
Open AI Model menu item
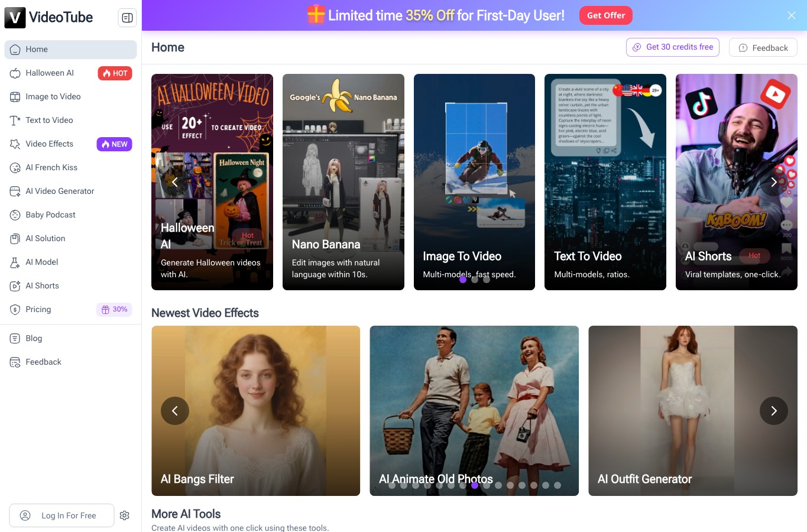click(x=71, y=262)
